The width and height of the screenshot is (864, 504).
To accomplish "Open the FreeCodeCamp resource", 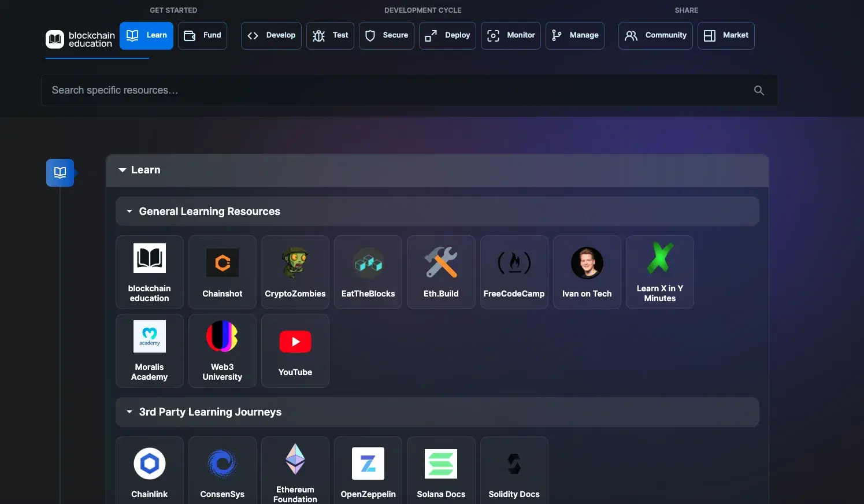I will [514, 272].
